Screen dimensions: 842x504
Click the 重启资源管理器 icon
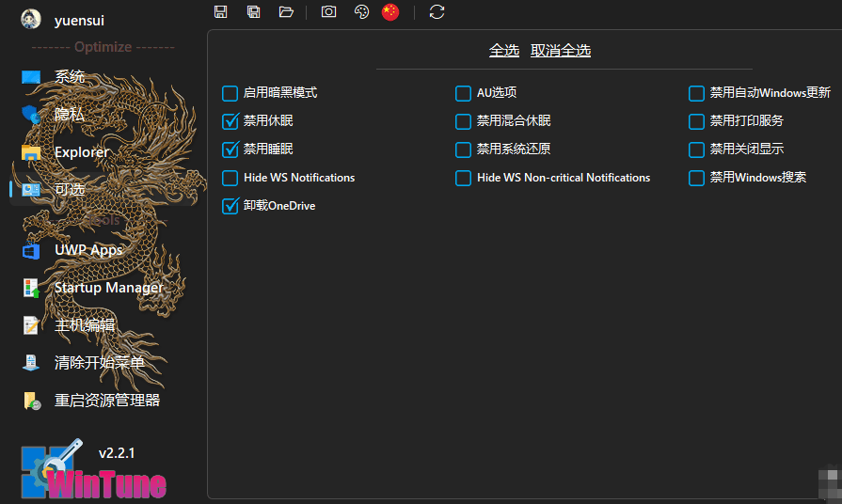(x=32, y=401)
